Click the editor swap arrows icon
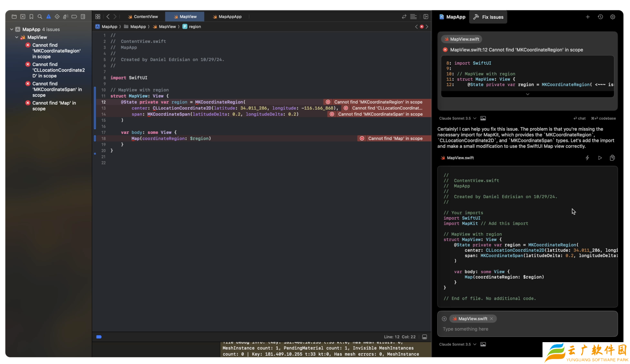The image size is (630, 364). [x=404, y=17]
